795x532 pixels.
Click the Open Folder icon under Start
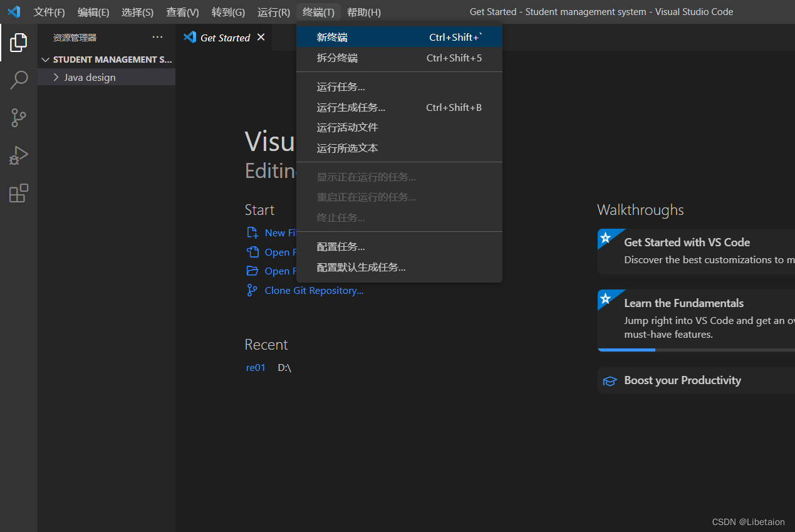(252, 271)
